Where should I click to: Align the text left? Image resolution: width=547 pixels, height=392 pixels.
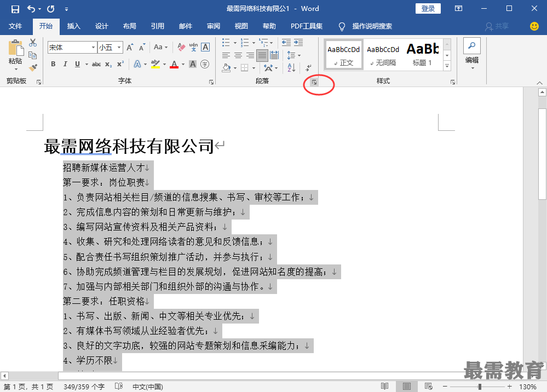226,55
